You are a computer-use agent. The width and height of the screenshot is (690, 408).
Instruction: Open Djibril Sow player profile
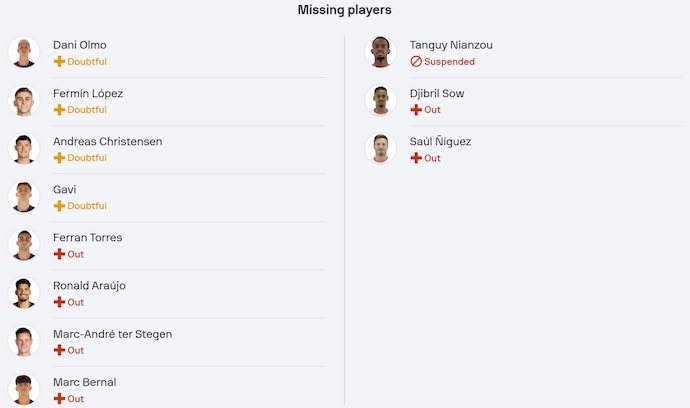(x=437, y=93)
